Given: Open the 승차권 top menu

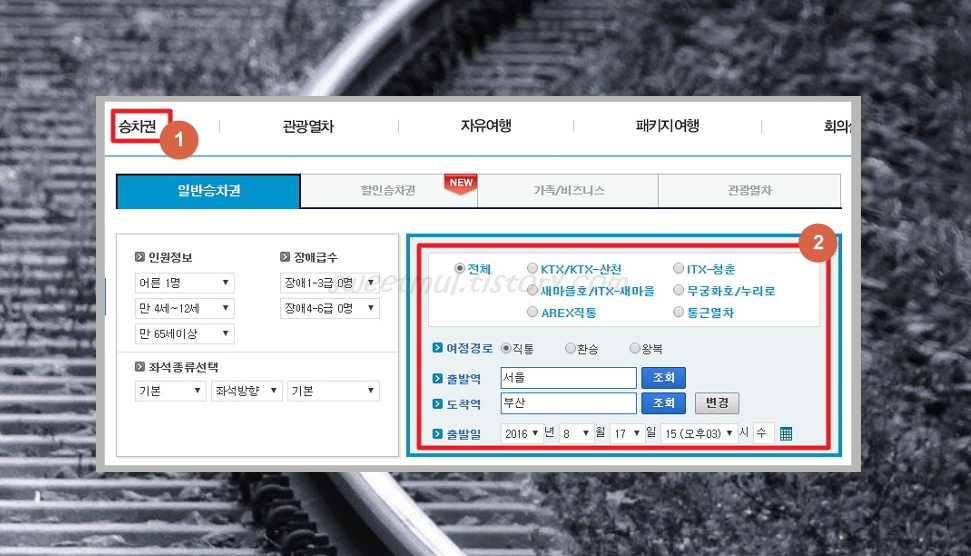Looking at the screenshot, I should point(137,127).
